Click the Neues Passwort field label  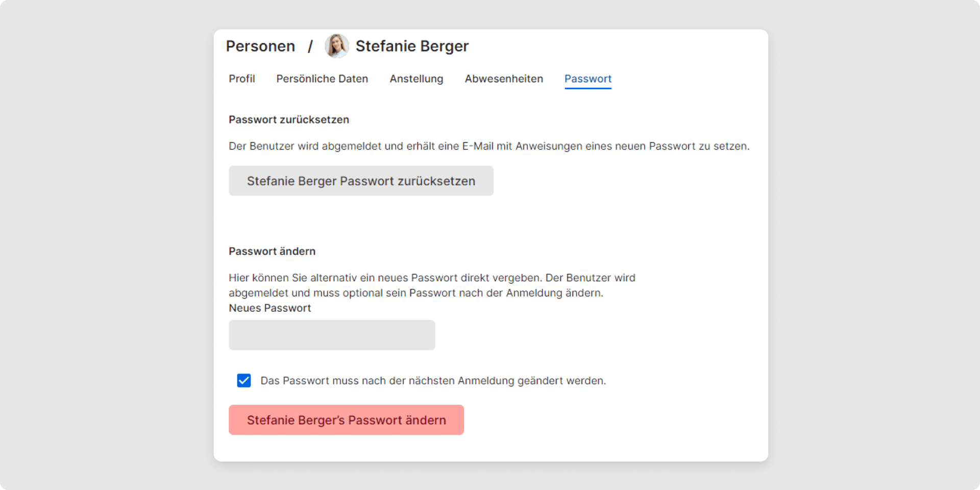(269, 308)
